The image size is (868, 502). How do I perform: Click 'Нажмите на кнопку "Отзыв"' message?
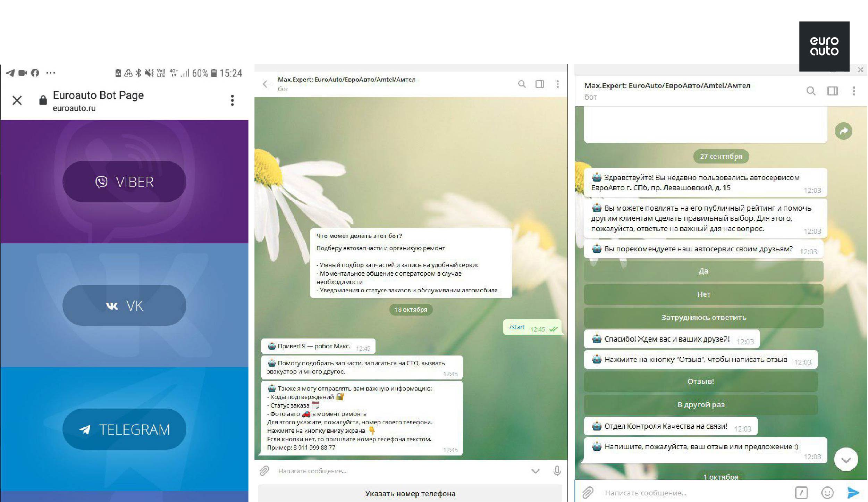coord(701,360)
